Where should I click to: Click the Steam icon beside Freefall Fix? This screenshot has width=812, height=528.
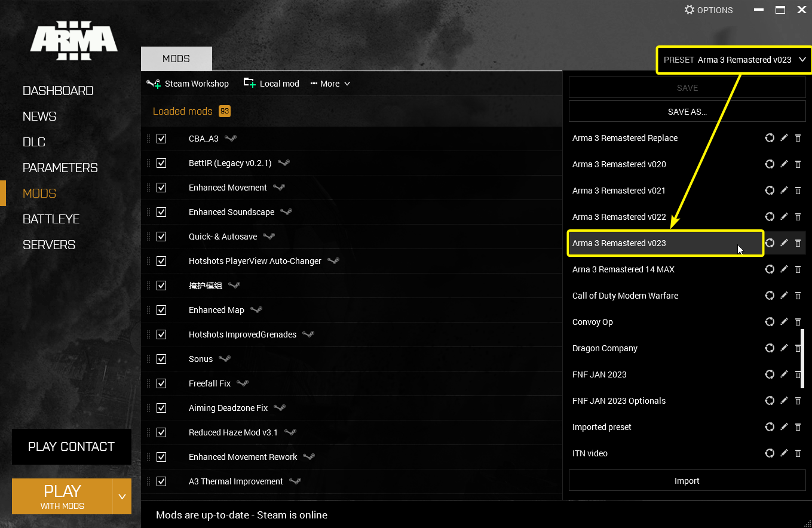pos(243,383)
